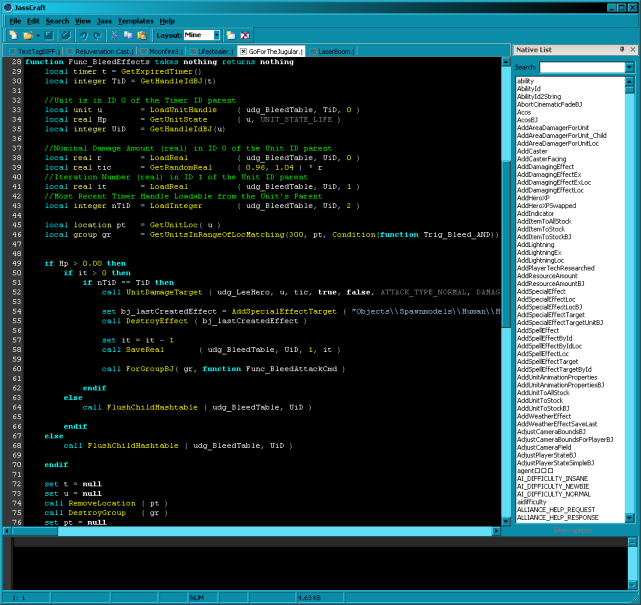
Task: Redo using the toolbar arrow icon
Action: 97,36
